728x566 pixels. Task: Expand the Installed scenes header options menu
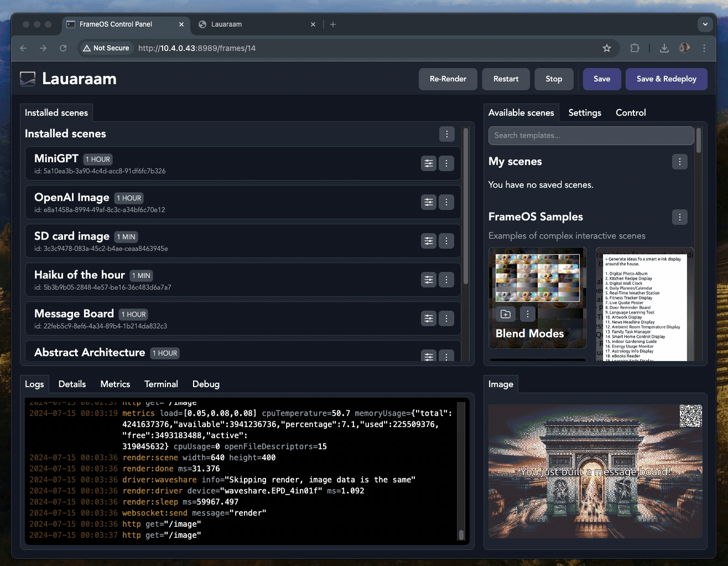point(446,134)
